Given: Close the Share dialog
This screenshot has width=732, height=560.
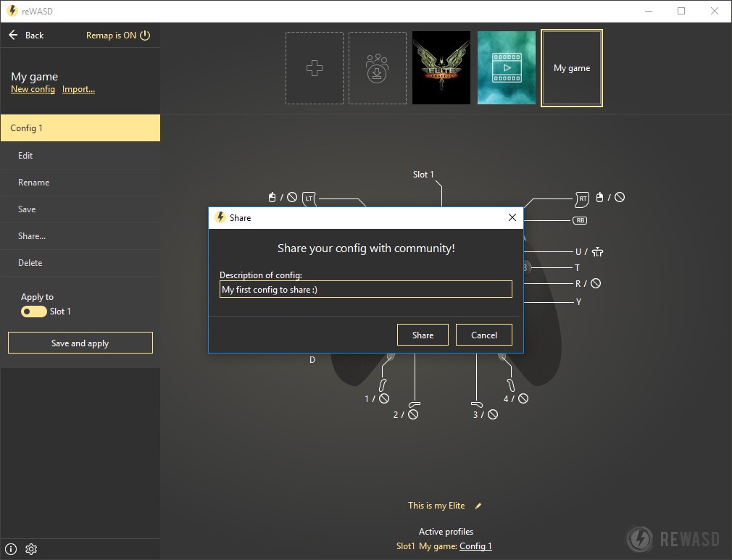Looking at the screenshot, I should pyautogui.click(x=512, y=217).
